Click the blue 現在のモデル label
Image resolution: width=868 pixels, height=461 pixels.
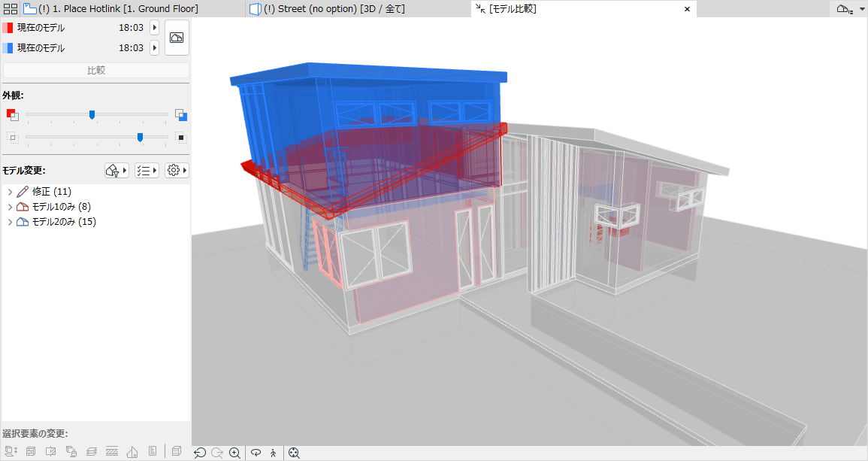tap(41, 48)
